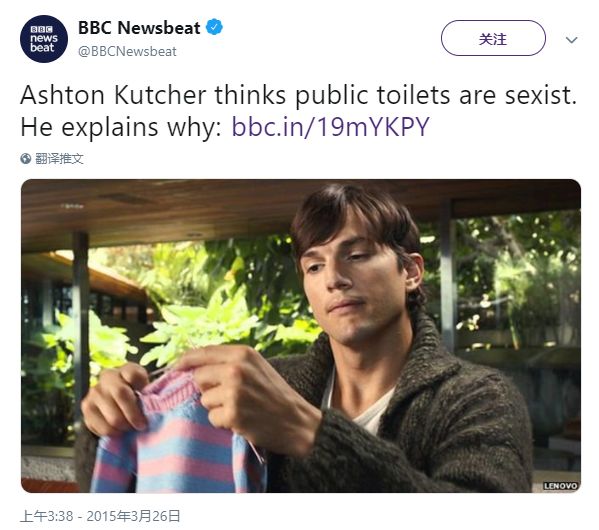Open the tweet's attached photo
Image resolution: width=599 pixels, height=530 pixels.
[x=301, y=336]
